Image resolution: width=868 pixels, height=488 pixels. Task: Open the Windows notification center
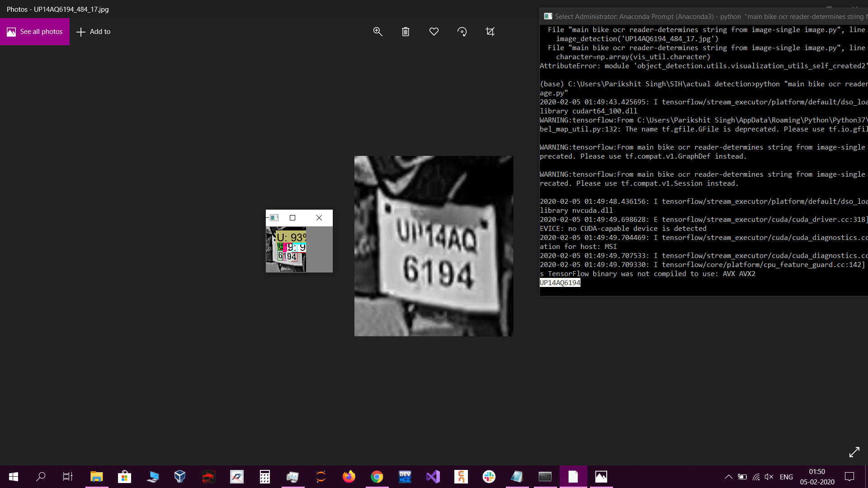pyautogui.click(x=849, y=477)
